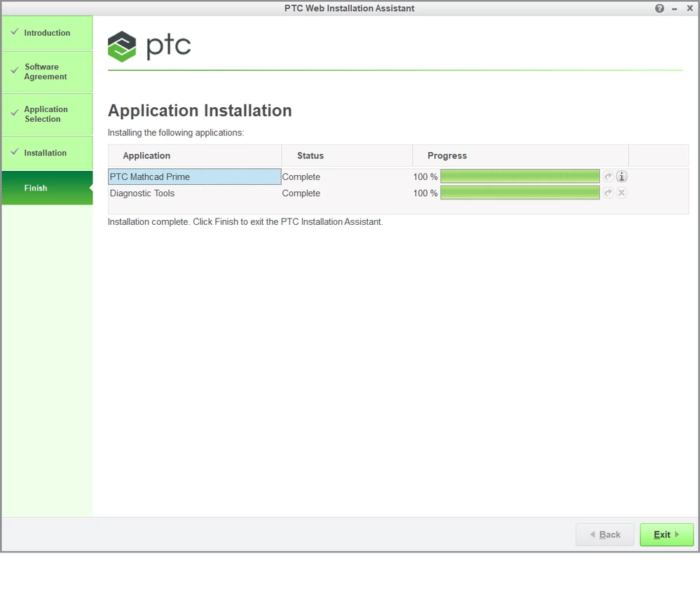Click the PTC Mathcad Prime progress bar

tap(520, 177)
